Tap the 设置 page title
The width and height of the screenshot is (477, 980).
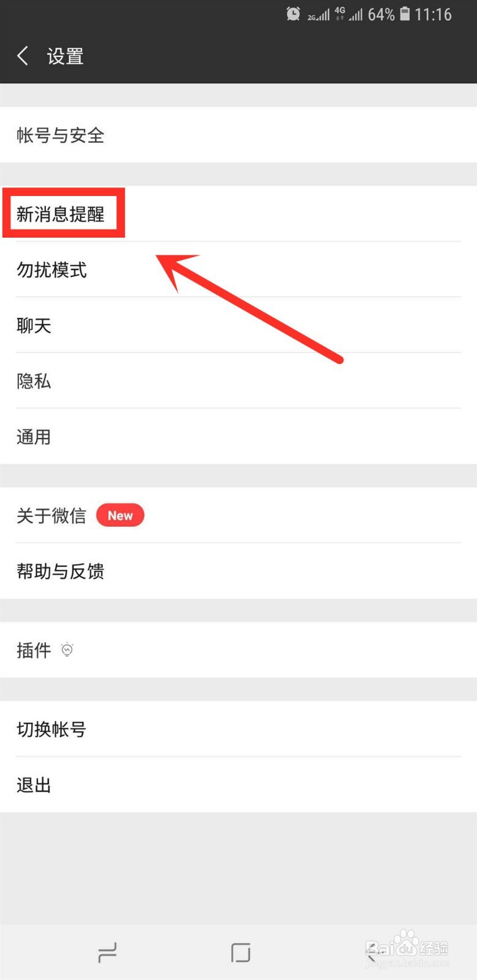(65, 56)
